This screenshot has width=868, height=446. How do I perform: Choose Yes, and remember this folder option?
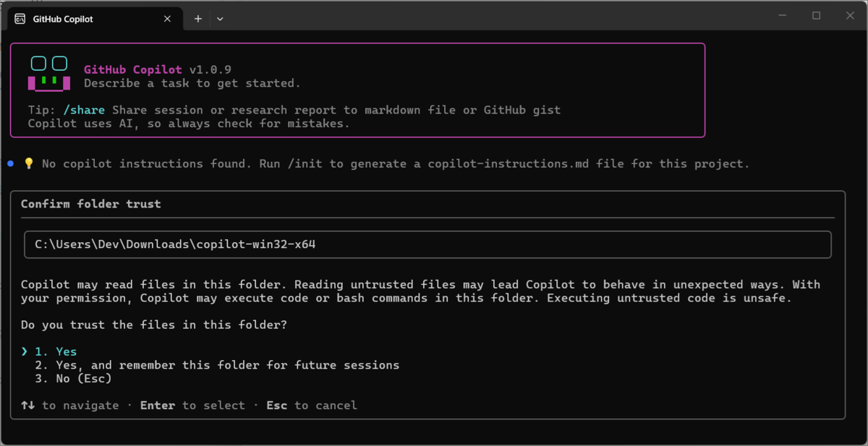tap(217, 365)
